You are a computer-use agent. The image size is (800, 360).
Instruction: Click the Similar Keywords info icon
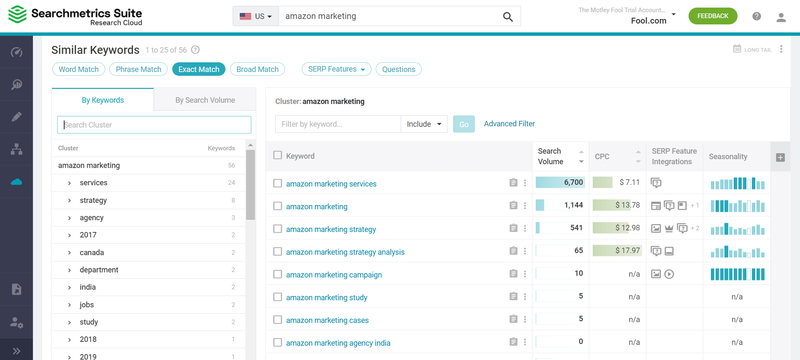tap(195, 50)
